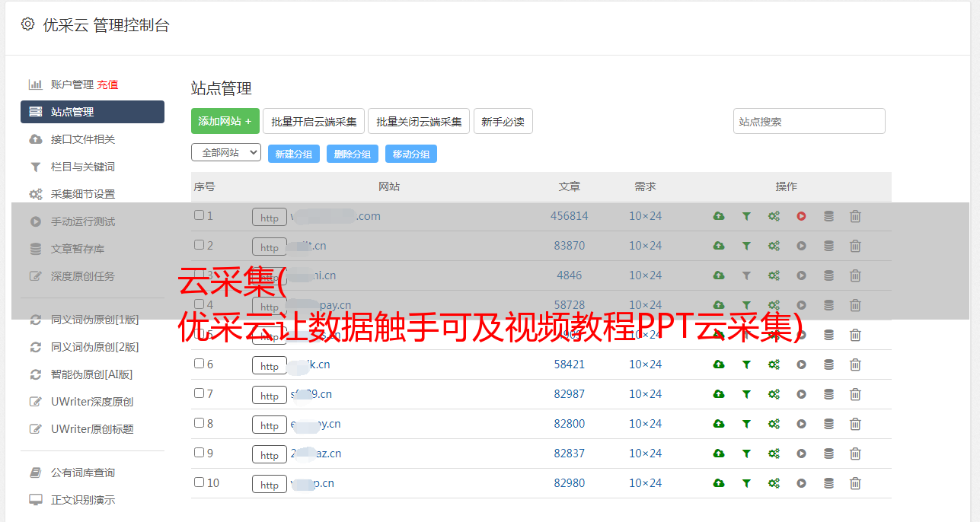Click the 10×24 value in row 9

click(646, 454)
